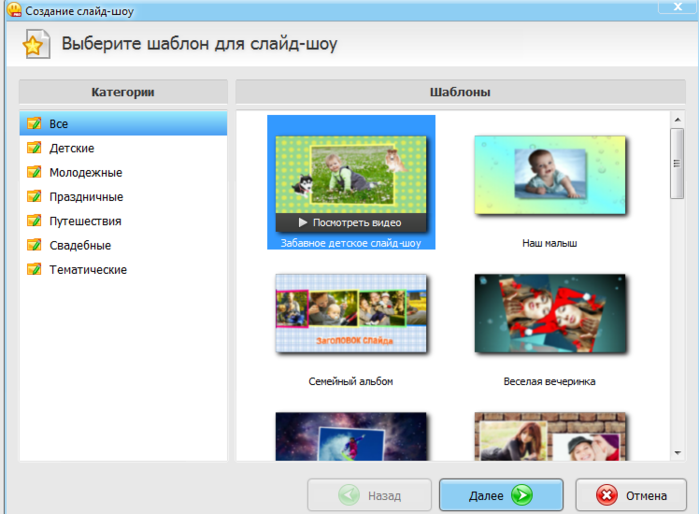Click the star document icon in header
The width and height of the screenshot is (699, 514).
36,44
